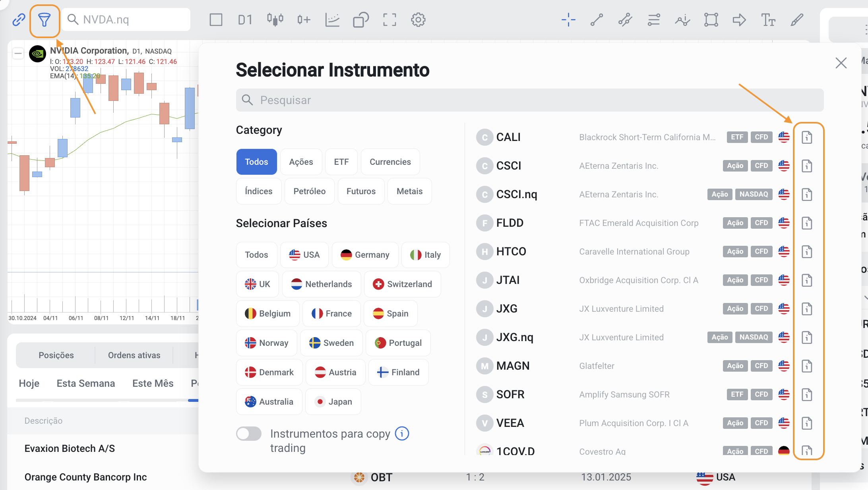This screenshot has width=868, height=490.
Task: Click copy trading info circle icon
Action: 402,434
